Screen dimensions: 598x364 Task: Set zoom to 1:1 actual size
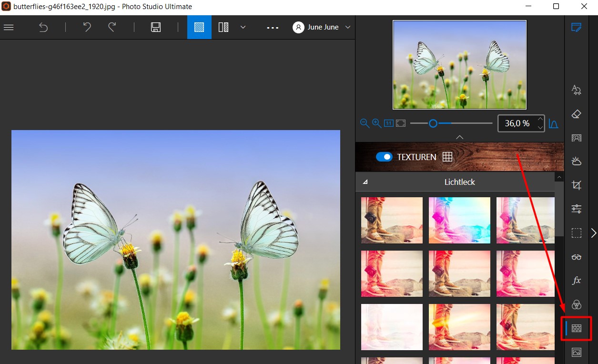coord(388,123)
